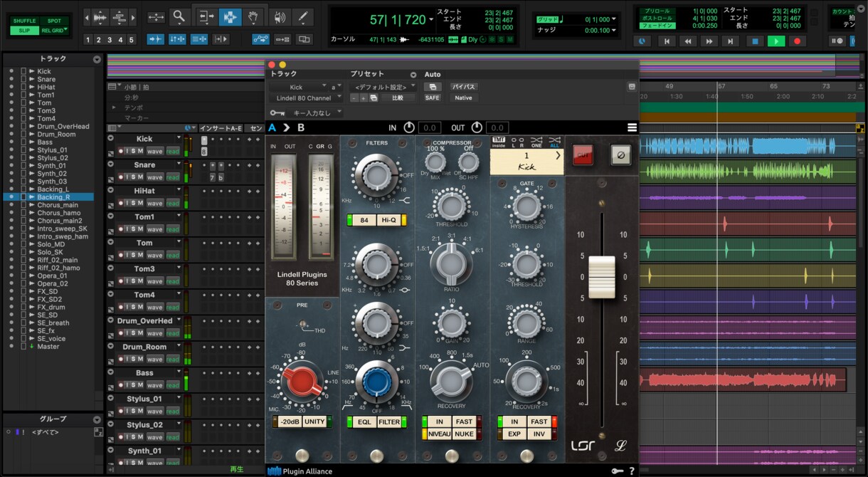The height and width of the screenshot is (477, 868).
Task: Toggle the -20dB preamp pad button
Action: tap(290, 421)
